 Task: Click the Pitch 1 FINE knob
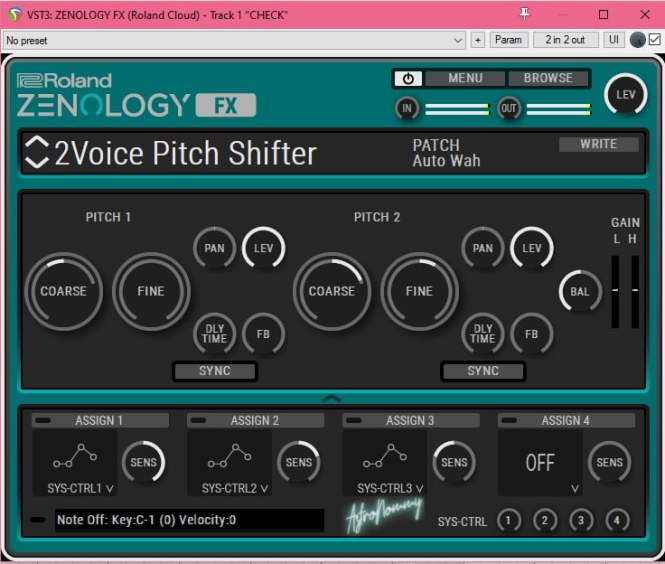pos(151,291)
